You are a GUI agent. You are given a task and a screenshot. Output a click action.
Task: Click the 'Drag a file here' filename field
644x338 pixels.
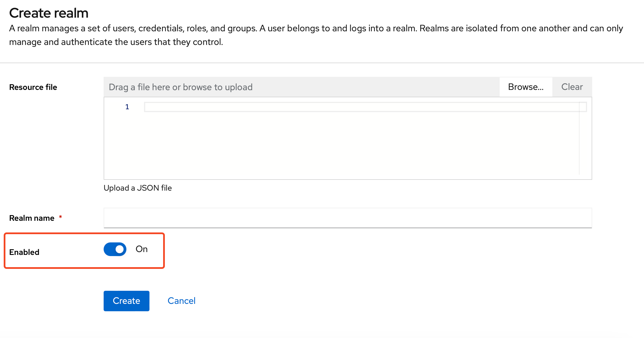point(301,87)
